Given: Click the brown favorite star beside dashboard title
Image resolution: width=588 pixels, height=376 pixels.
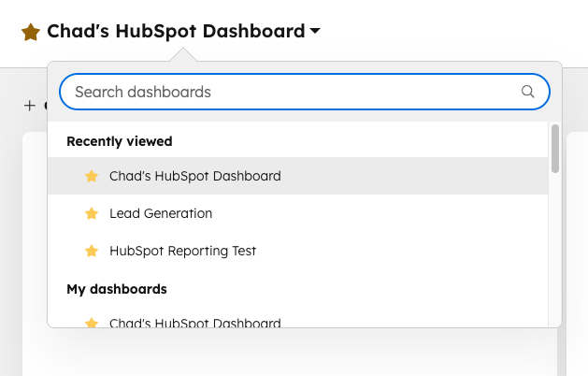Looking at the screenshot, I should point(31,33).
